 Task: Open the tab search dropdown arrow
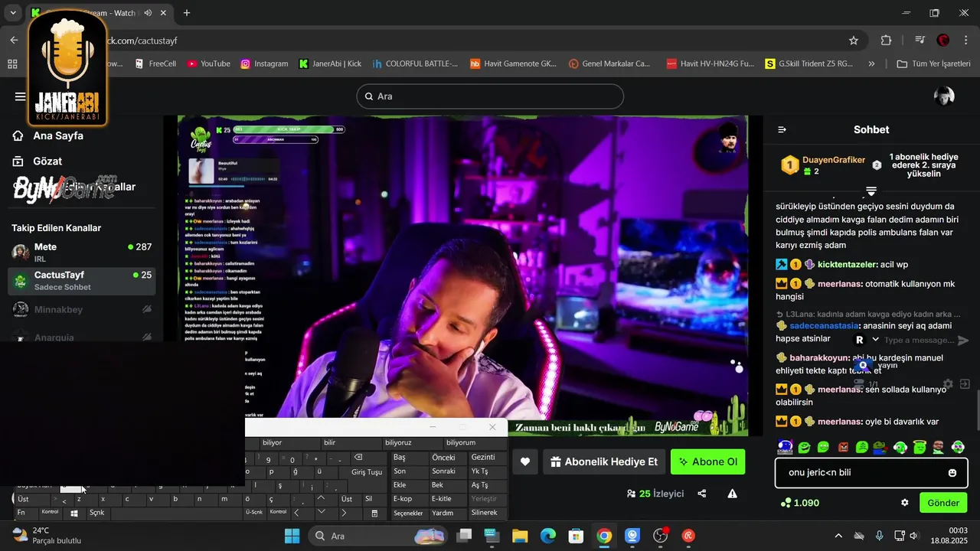click(x=13, y=13)
